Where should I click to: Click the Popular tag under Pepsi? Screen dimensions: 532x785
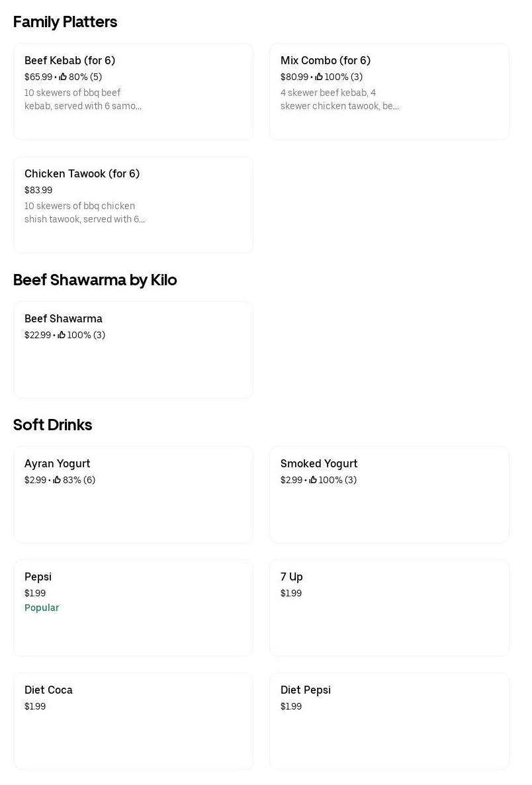click(42, 608)
